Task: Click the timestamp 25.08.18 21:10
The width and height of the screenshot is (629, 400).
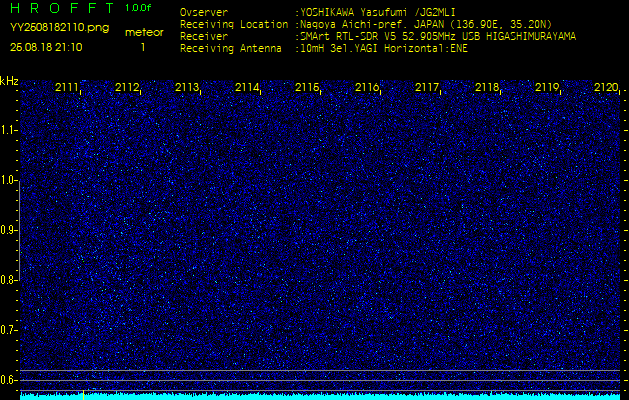Action: [46, 47]
